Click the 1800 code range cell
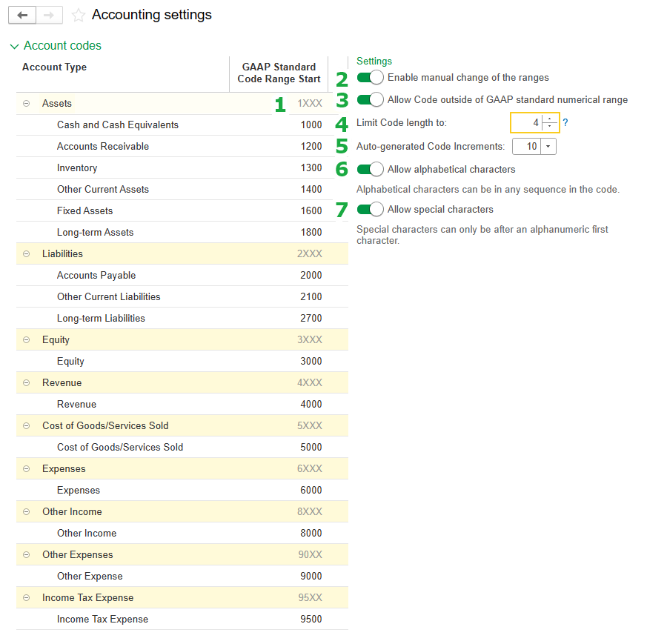 click(x=311, y=232)
